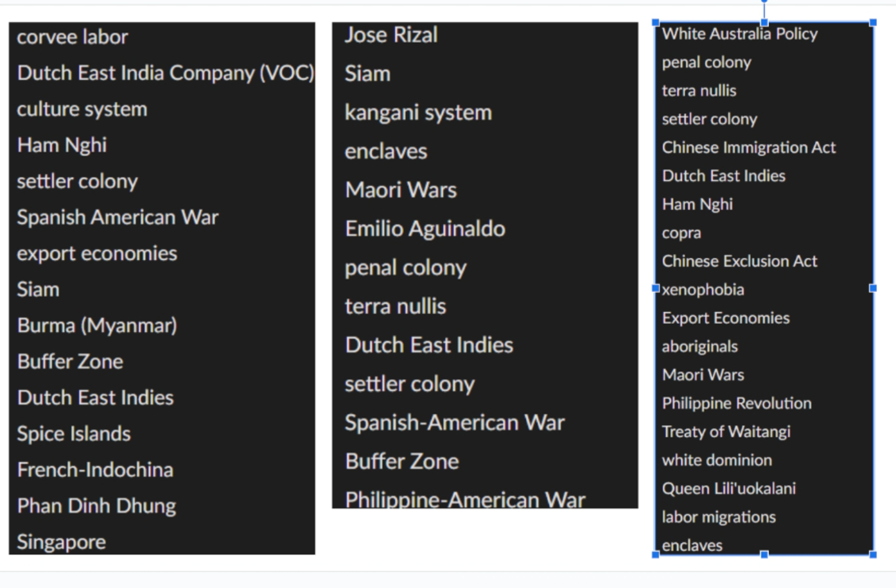896x588 pixels.
Task: Click on 'Queen Lili'uokalani' text
Action: (x=729, y=489)
